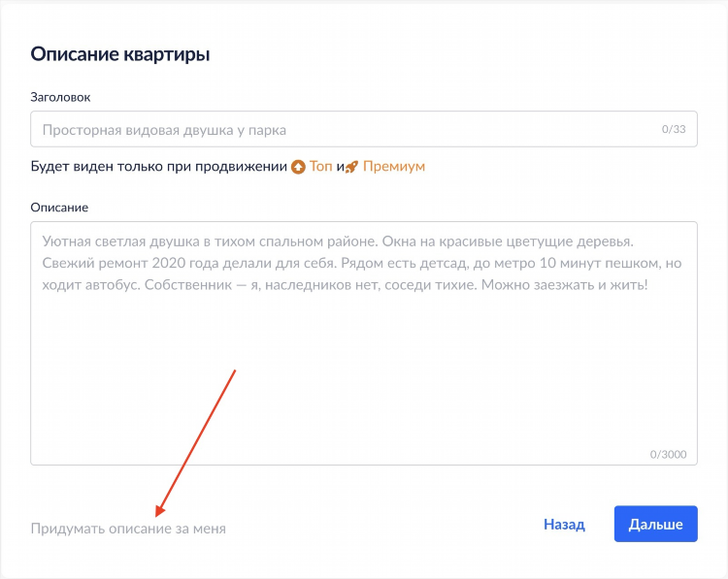Click the 0/3000 description character counter
728x579 pixels.
point(668,454)
